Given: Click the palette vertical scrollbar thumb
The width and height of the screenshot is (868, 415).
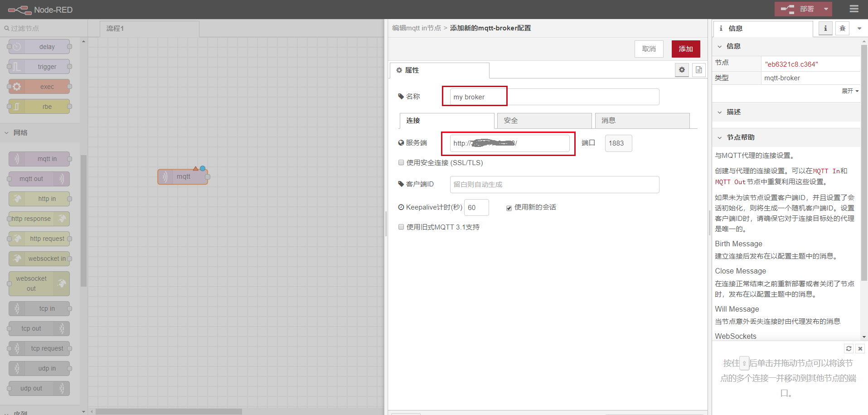Looking at the screenshot, I should coord(83,221).
